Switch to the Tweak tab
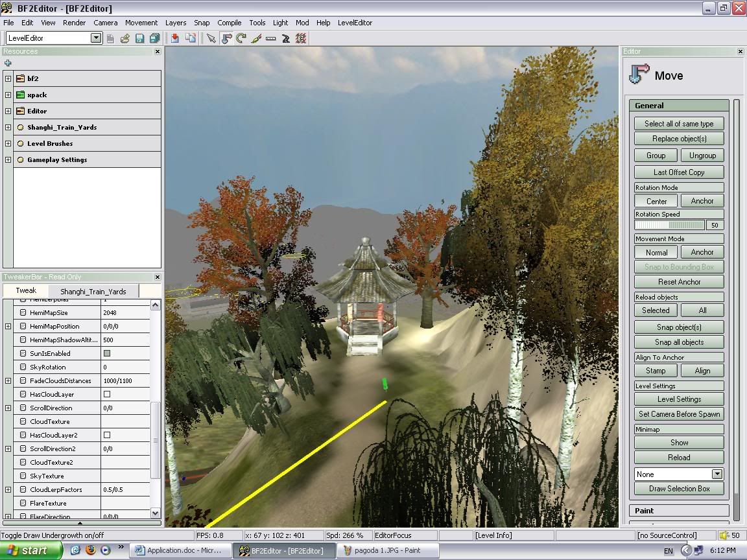This screenshot has width=747, height=560. (x=26, y=290)
